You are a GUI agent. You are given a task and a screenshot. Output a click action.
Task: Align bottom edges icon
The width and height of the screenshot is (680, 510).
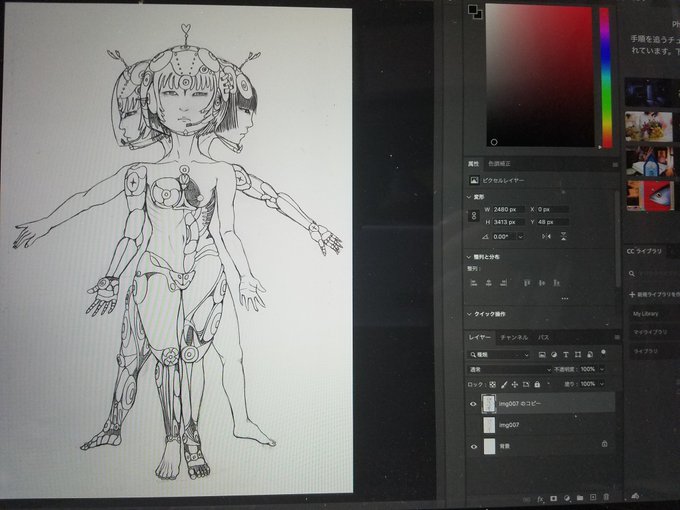point(557,283)
